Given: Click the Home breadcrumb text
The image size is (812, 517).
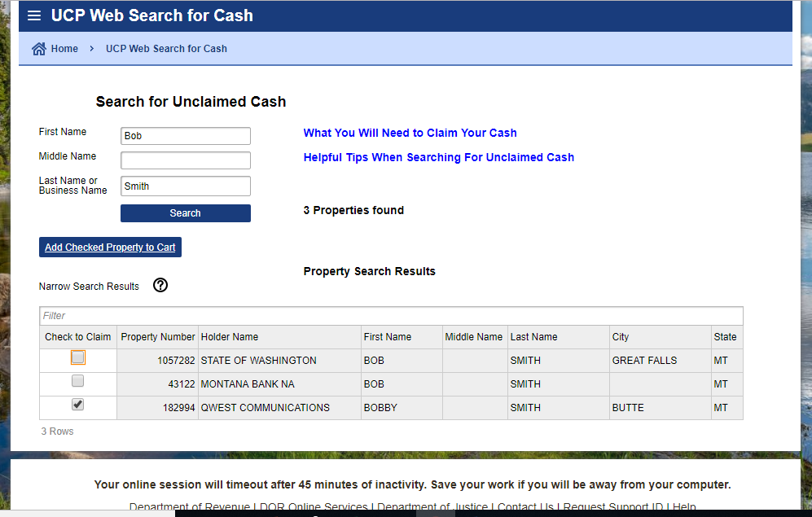Looking at the screenshot, I should [x=64, y=48].
